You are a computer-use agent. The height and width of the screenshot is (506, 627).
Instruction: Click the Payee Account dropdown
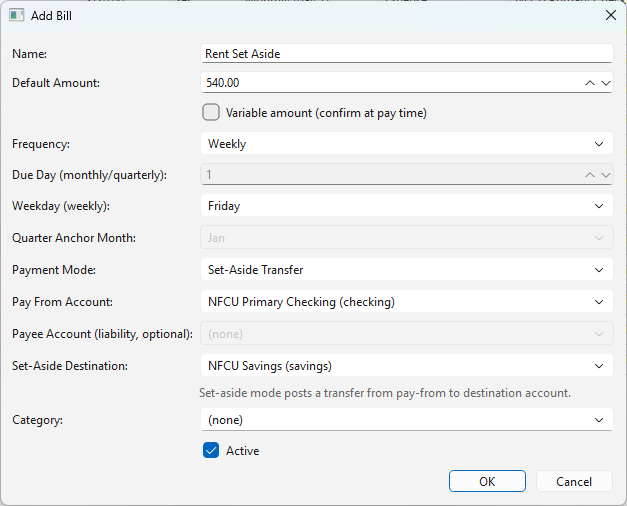click(406, 333)
